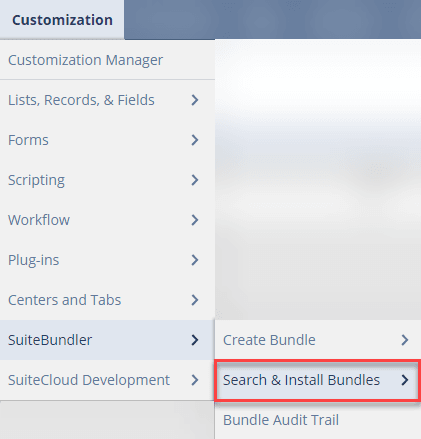Open Customization Manager

(107, 60)
